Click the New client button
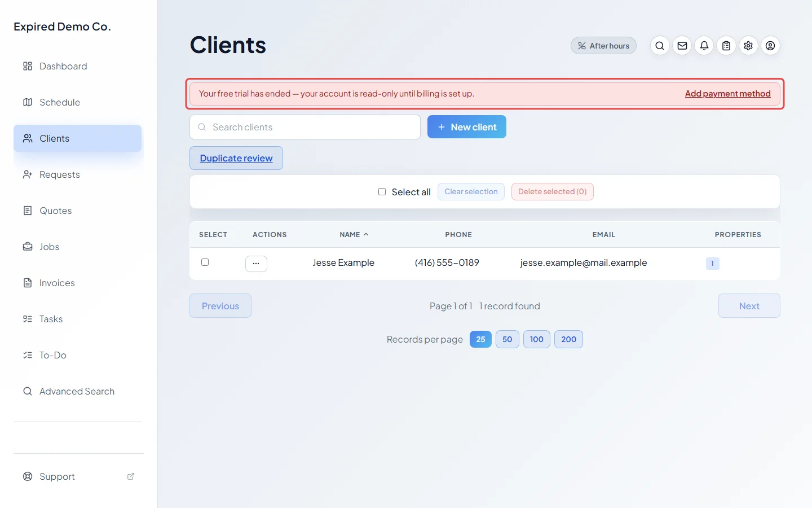Screen dimensions: 812x508 467,127
